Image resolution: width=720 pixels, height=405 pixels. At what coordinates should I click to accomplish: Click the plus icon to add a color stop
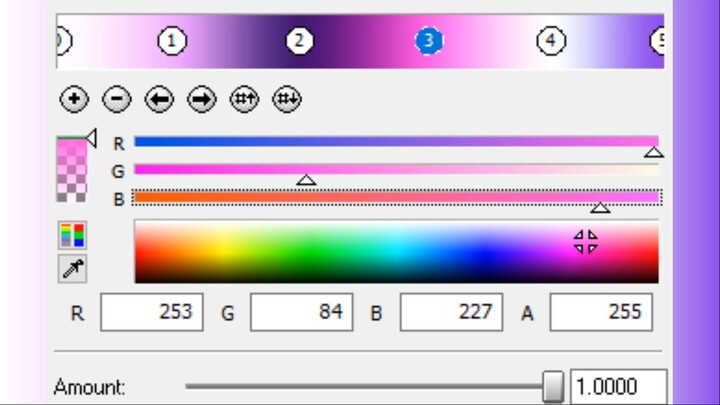pos(74,99)
